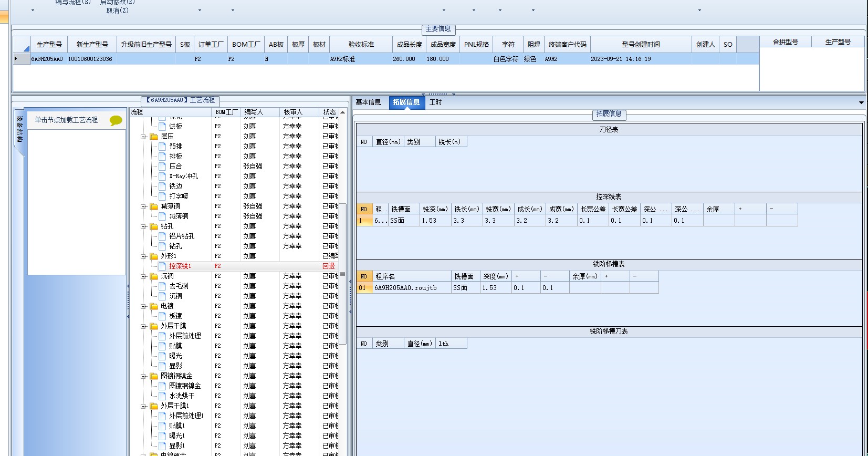Click the folder icon for 外层干膜1

154,406
